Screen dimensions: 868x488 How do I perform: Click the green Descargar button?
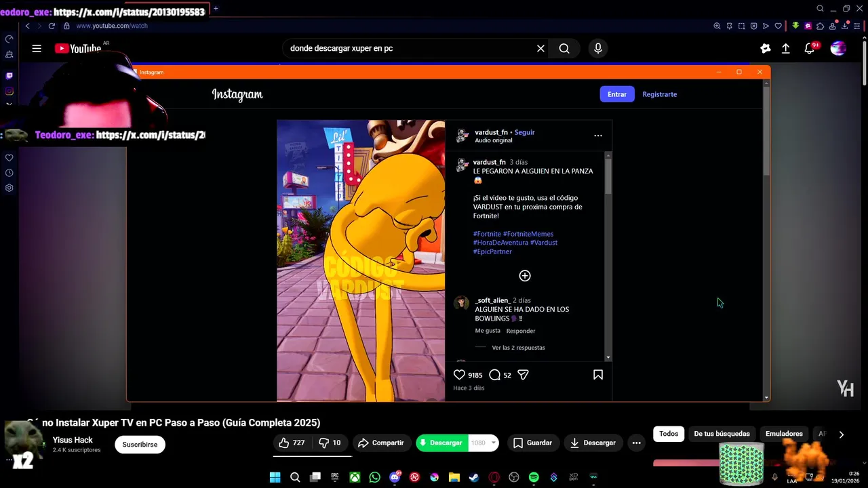point(441,443)
